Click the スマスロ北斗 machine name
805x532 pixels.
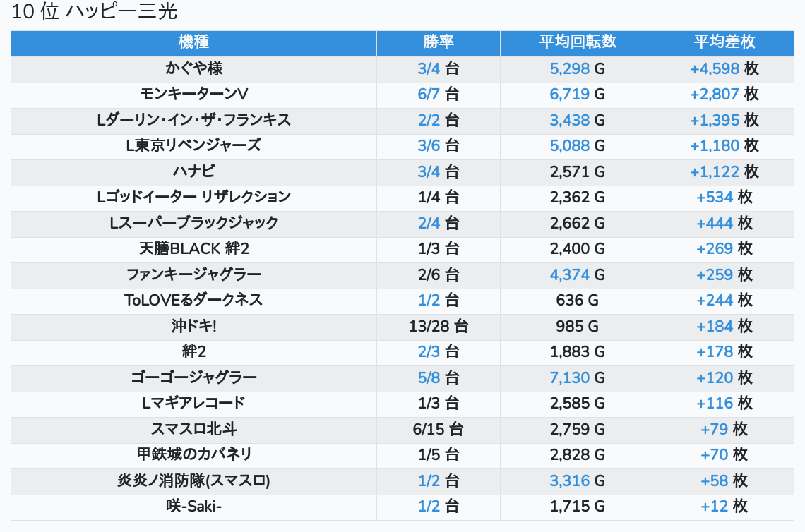193,429
